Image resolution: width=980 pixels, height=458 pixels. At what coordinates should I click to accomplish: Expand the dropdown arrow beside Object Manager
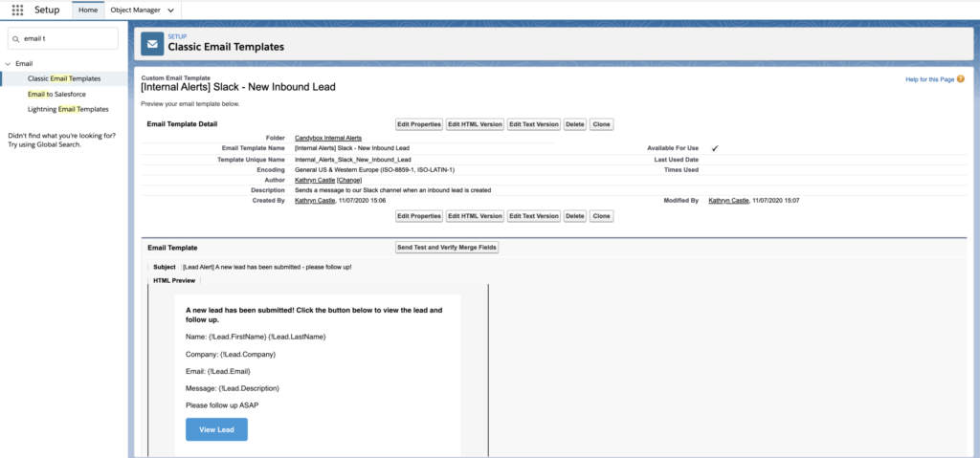(x=170, y=11)
